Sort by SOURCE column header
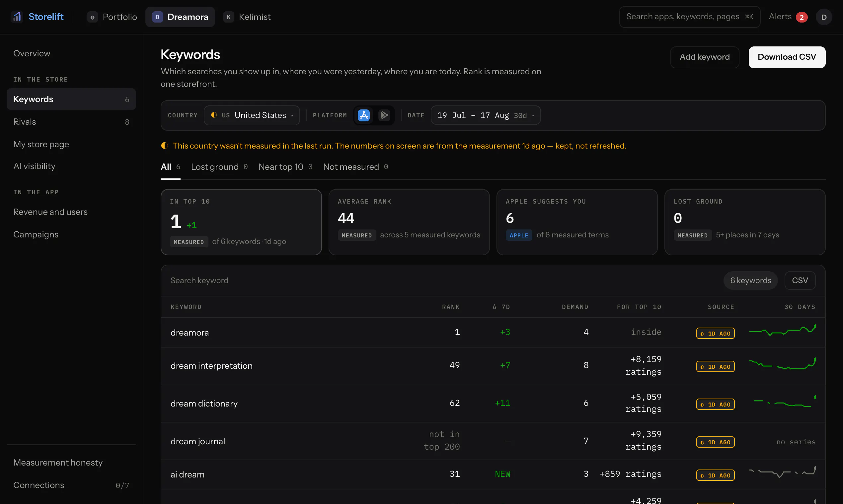Screen dimensions: 843x504 [x=721, y=307]
